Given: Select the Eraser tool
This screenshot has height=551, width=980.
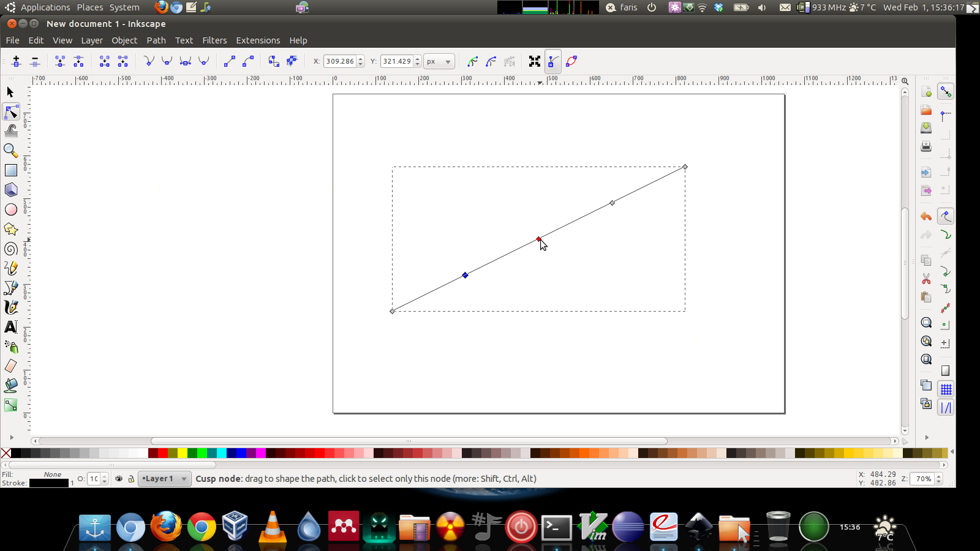Looking at the screenshot, I should [11, 366].
